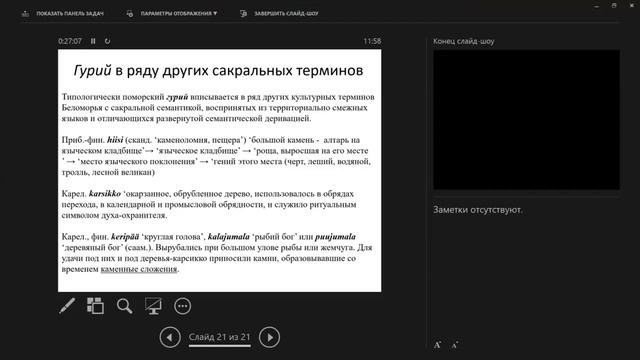This screenshot has height=360, width=640.
Task: Click the каменные сложения hyperlink
Action: [x=139, y=269]
